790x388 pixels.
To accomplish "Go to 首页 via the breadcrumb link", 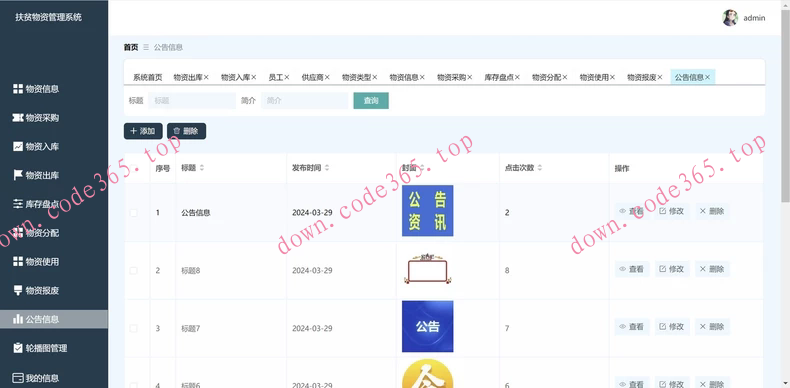I will (130, 47).
